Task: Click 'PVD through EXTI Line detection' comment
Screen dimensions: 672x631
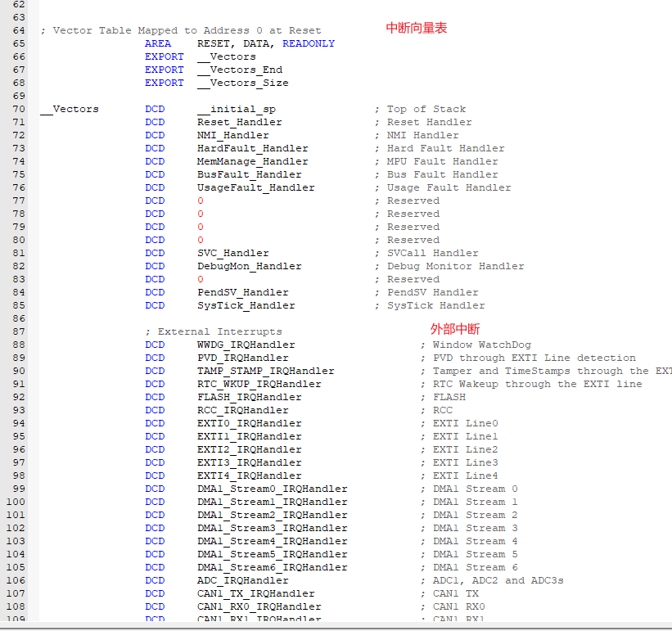Action: [x=534, y=358]
